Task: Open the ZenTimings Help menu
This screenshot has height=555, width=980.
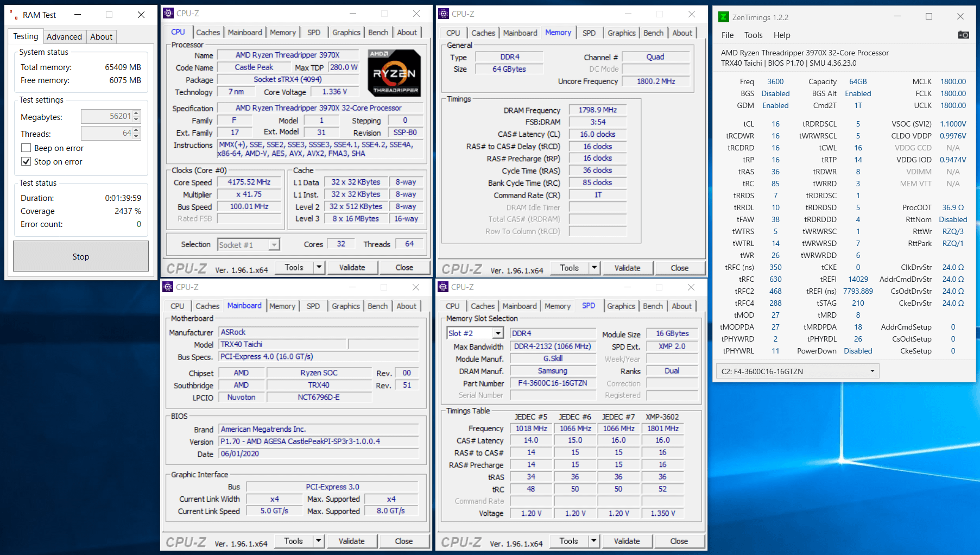Action: click(x=782, y=35)
